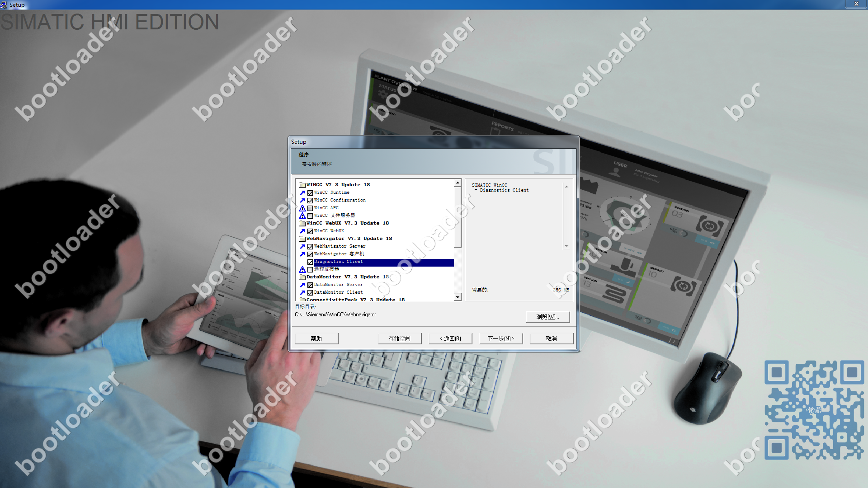868x488 pixels.
Task: Select the DataMonitor Server label
Action: pos(339,285)
